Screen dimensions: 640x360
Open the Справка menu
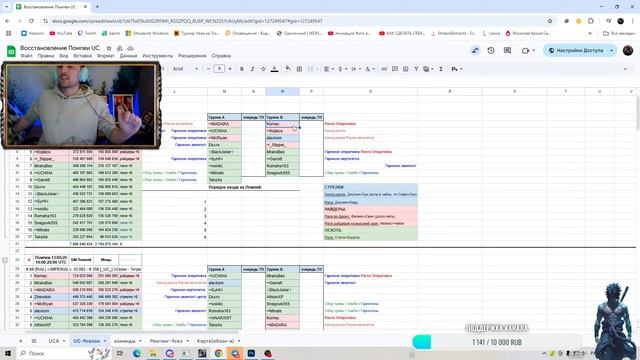tap(221, 56)
